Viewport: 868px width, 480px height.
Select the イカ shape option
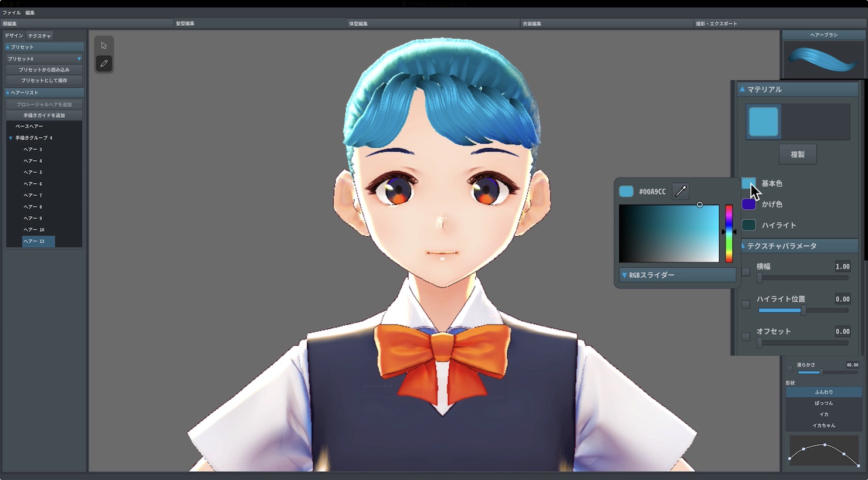[823, 414]
